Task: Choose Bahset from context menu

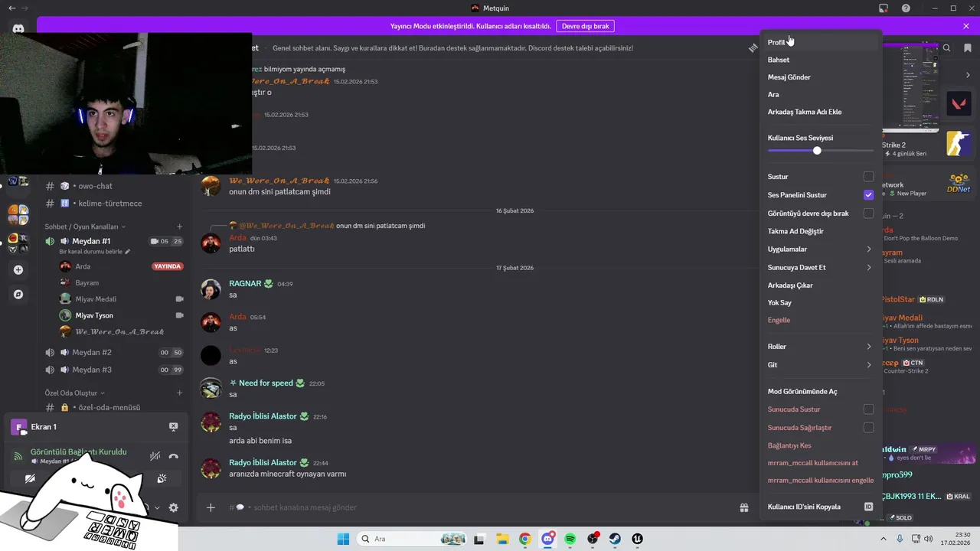Action: [821, 60]
